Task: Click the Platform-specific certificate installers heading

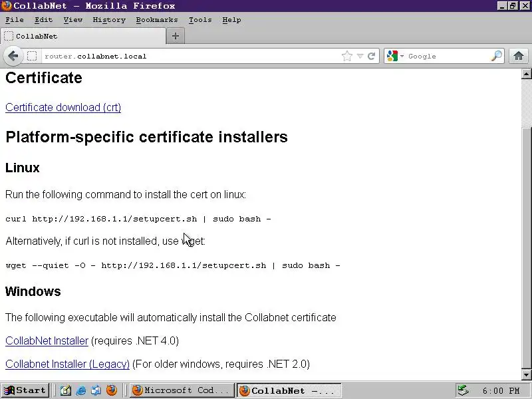Action: pos(146,137)
